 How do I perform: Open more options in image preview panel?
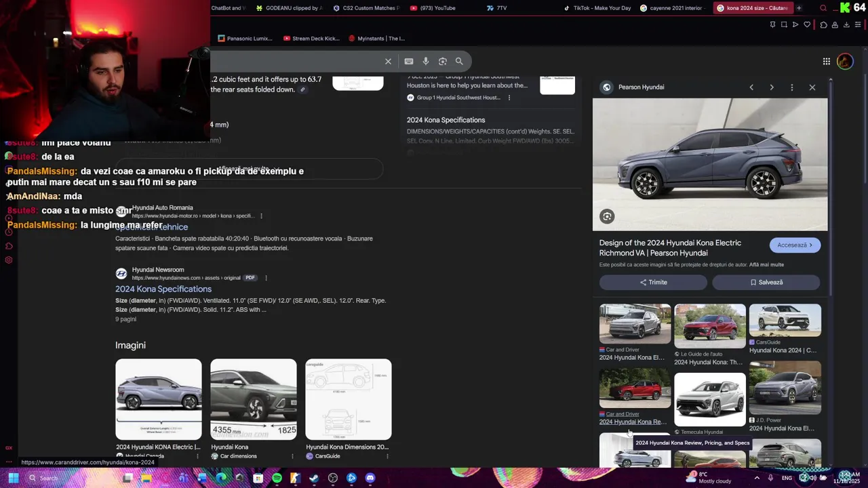[x=792, y=87]
